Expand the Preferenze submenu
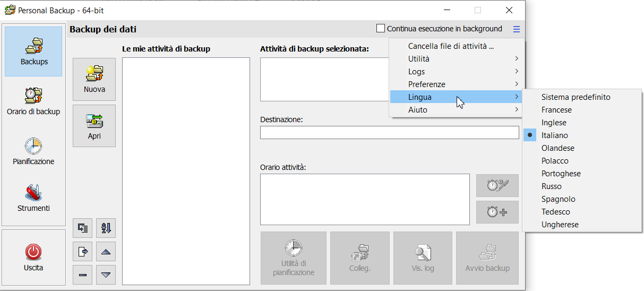Viewport: 644px width, 291px height. click(457, 84)
